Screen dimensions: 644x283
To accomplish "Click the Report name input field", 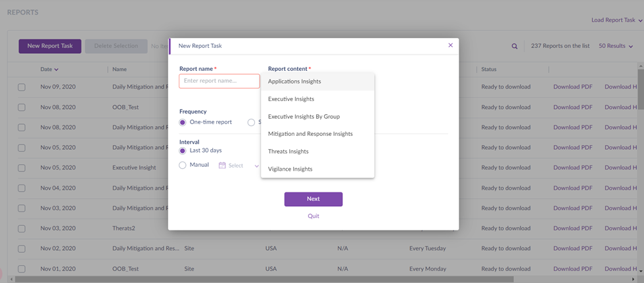I will [x=219, y=81].
